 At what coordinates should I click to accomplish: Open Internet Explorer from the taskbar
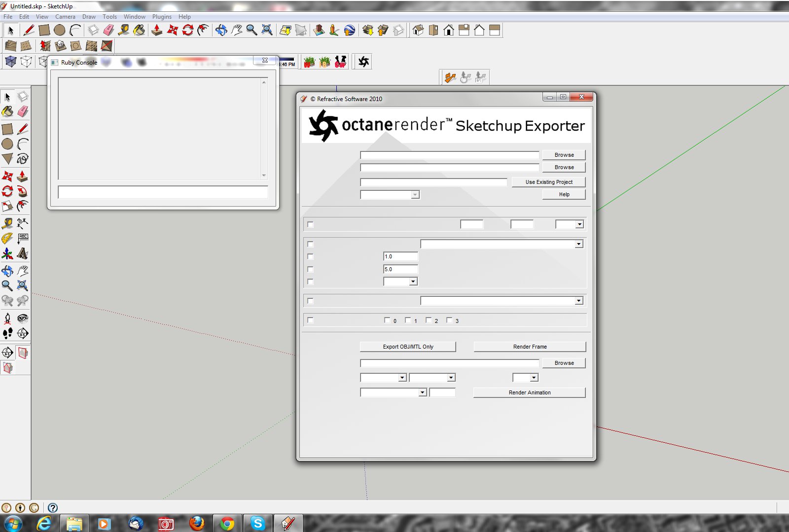pyautogui.click(x=44, y=523)
